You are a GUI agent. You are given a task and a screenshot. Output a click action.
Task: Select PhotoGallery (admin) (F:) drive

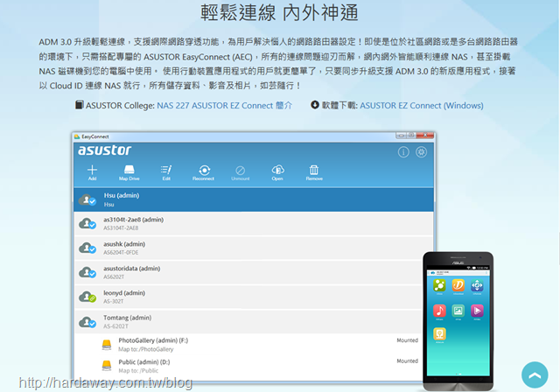click(248, 345)
